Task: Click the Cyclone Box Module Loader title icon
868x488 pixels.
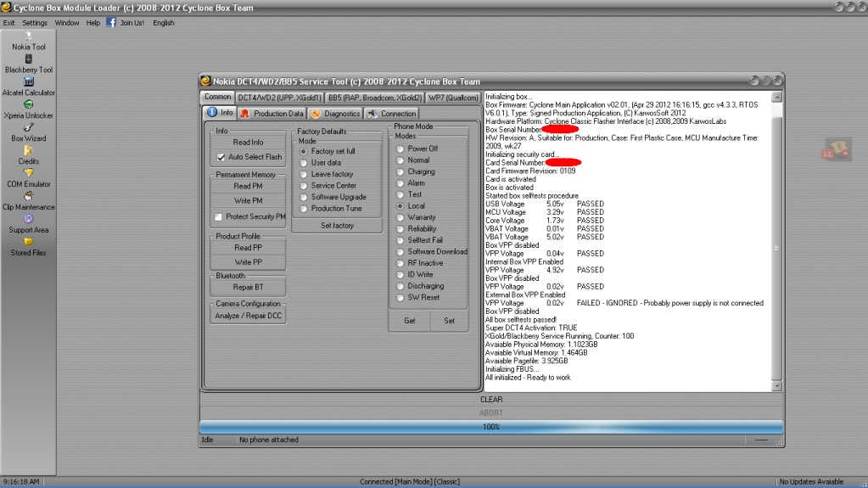Action: tap(6, 7)
